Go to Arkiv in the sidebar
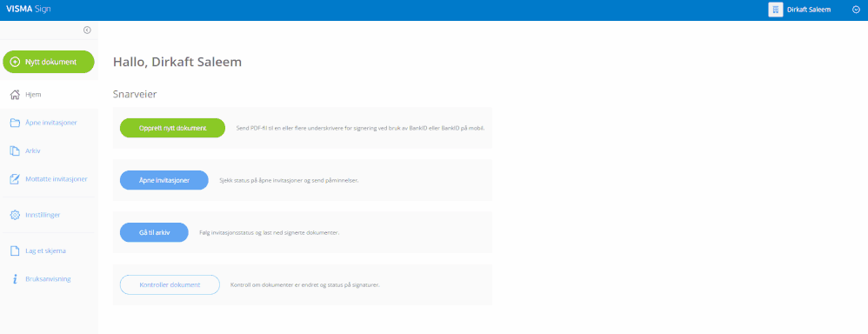The height and width of the screenshot is (334, 868). click(x=50, y=151)
